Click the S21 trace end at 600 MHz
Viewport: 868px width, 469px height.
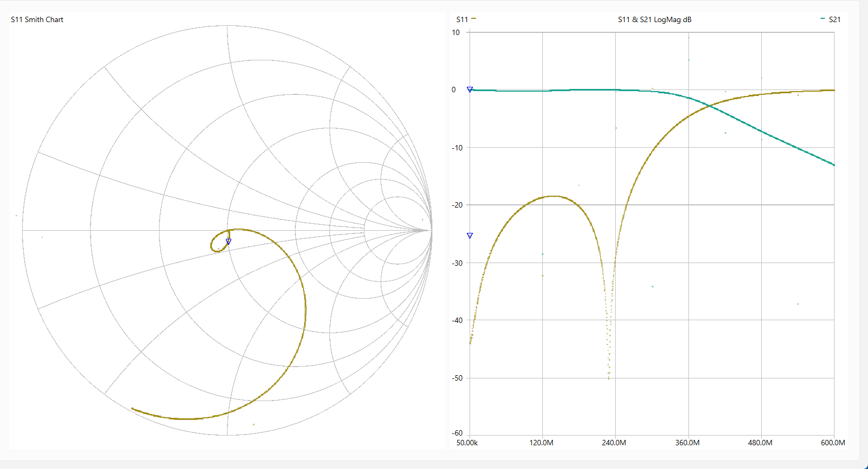pyautogui.click(x=834, y=165)
